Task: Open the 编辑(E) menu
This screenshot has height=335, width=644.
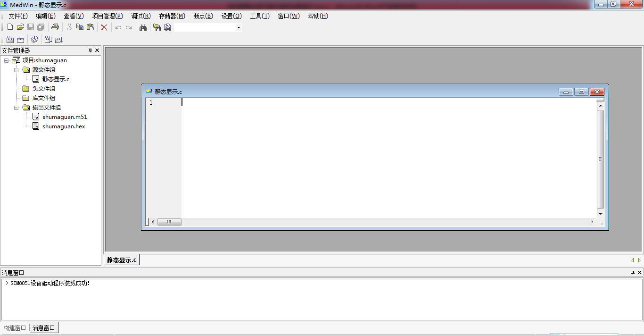Action: pos(46,16)
